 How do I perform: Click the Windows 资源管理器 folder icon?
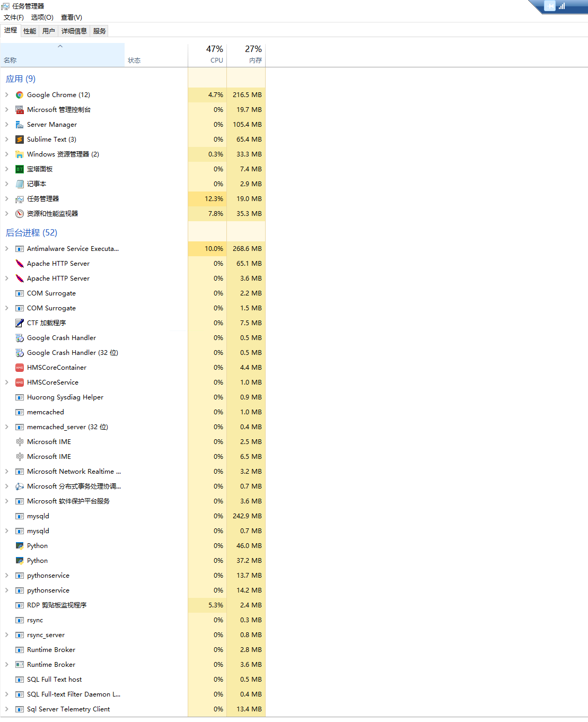tap(20, 154)
